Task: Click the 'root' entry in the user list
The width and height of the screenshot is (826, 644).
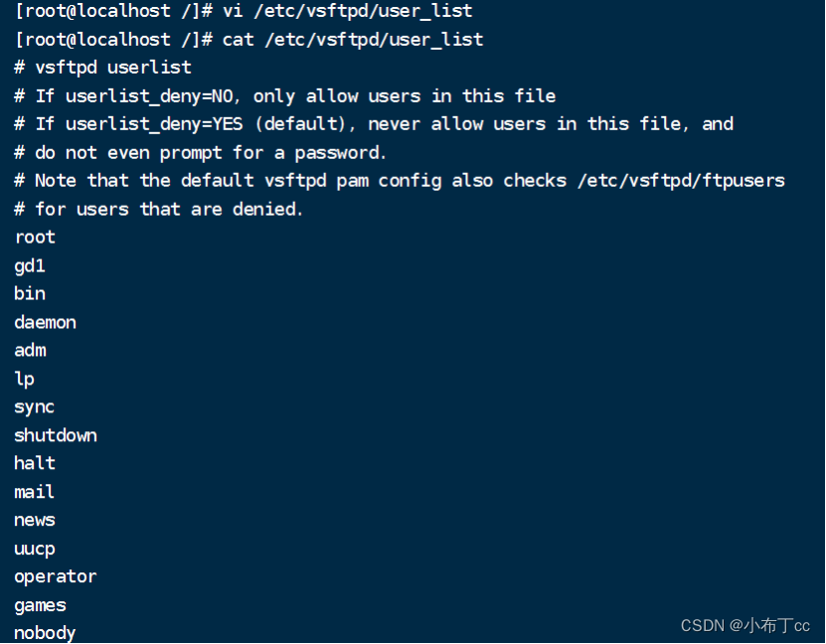Action: (35, 238)
